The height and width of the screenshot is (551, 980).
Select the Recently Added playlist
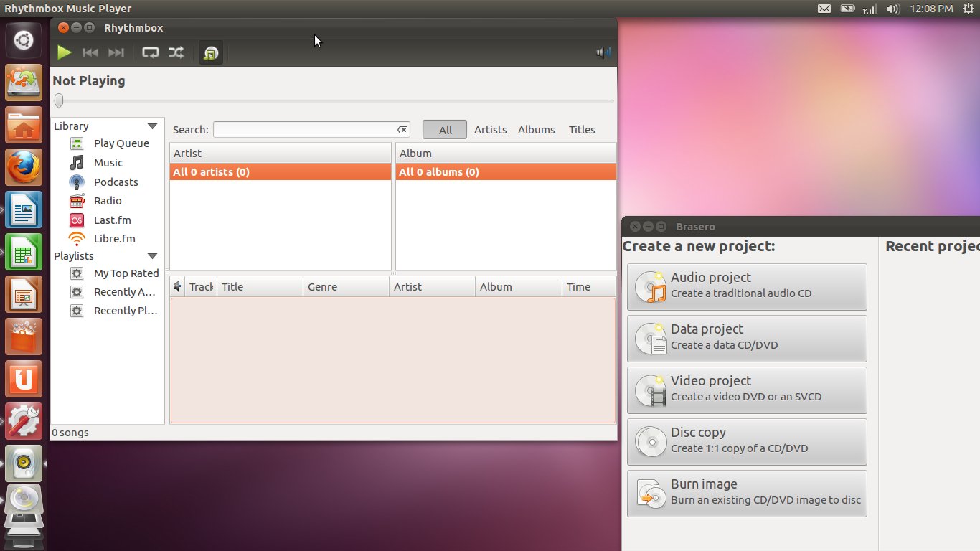pyautogui.click(x=125, y=292)
